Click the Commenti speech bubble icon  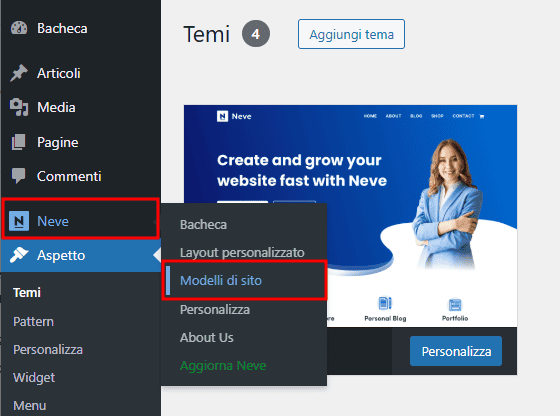click(x=19, y=176)
